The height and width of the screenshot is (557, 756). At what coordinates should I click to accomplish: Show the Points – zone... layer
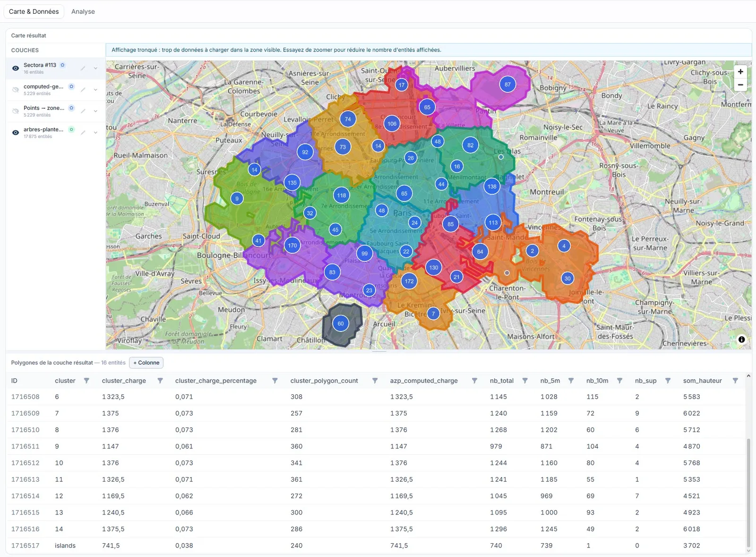[x=16, y=111]
